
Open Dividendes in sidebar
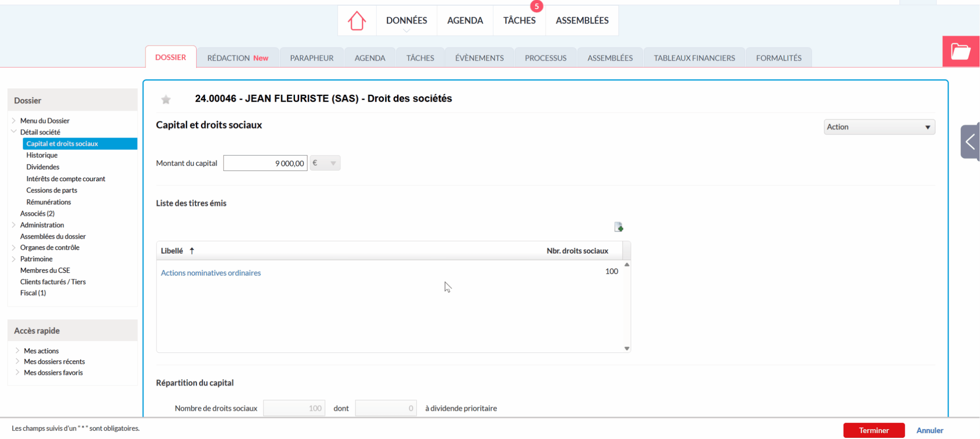(43, 167)
